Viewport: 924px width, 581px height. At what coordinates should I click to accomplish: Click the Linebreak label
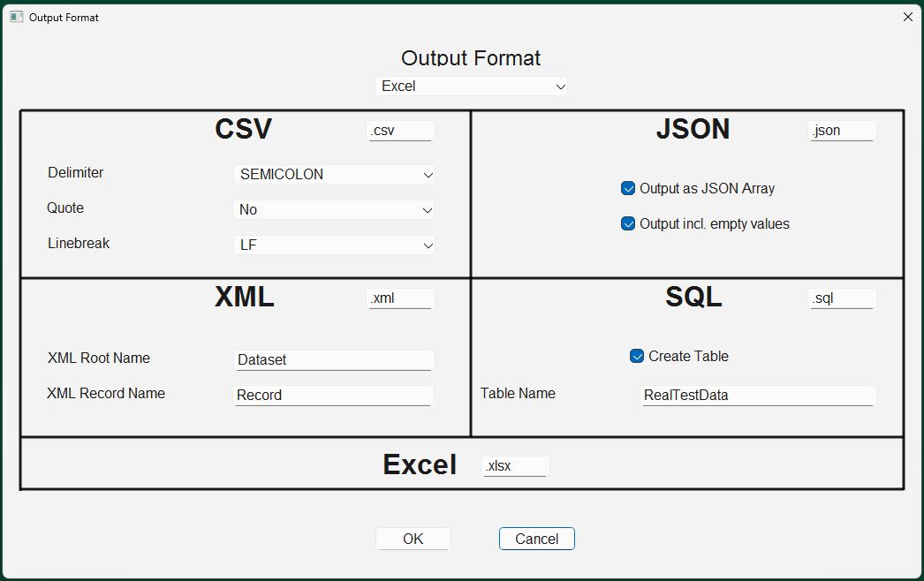pyautogui.click(x=79, y=244)
